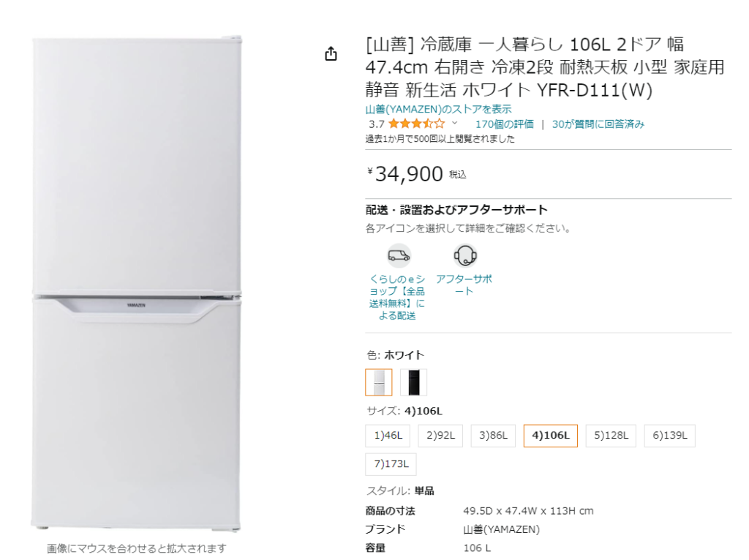Expand the rating breakdown chevron
Screen dimensions: 749x560
coord(455,124)
